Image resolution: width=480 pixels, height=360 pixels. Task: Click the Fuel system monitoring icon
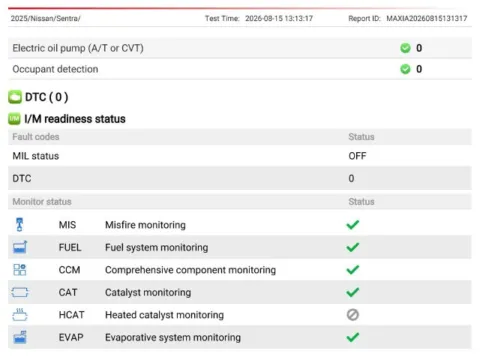(x=20, y=247)
